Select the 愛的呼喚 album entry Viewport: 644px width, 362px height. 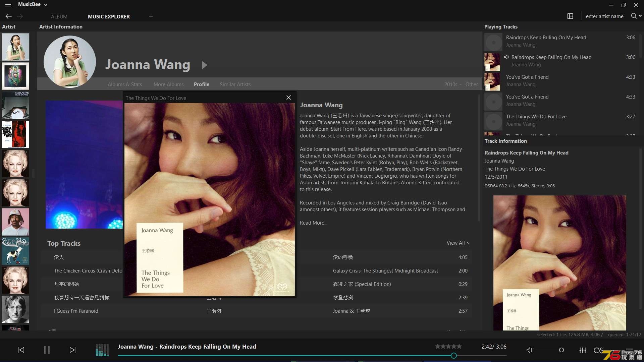(343, 257)
